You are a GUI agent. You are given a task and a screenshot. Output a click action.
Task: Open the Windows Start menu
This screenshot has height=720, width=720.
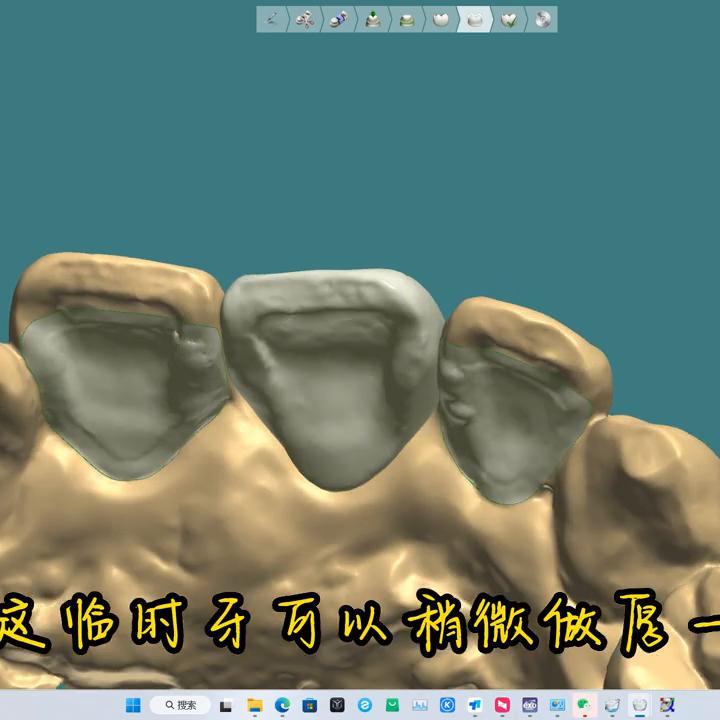click(x=133, y=704)
